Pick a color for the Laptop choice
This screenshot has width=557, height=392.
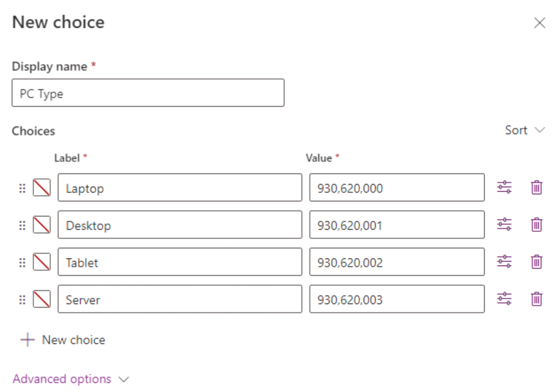42,188
